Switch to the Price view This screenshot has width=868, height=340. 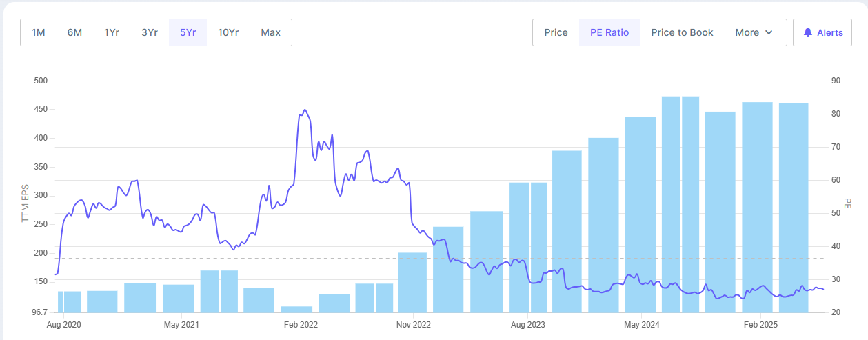point(556,32)
